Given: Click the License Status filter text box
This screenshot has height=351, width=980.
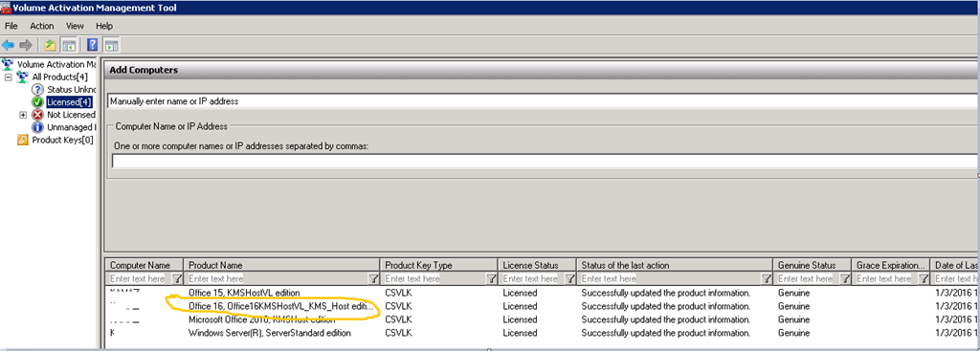Looking at the screenshot, I should tap(532, 278).
